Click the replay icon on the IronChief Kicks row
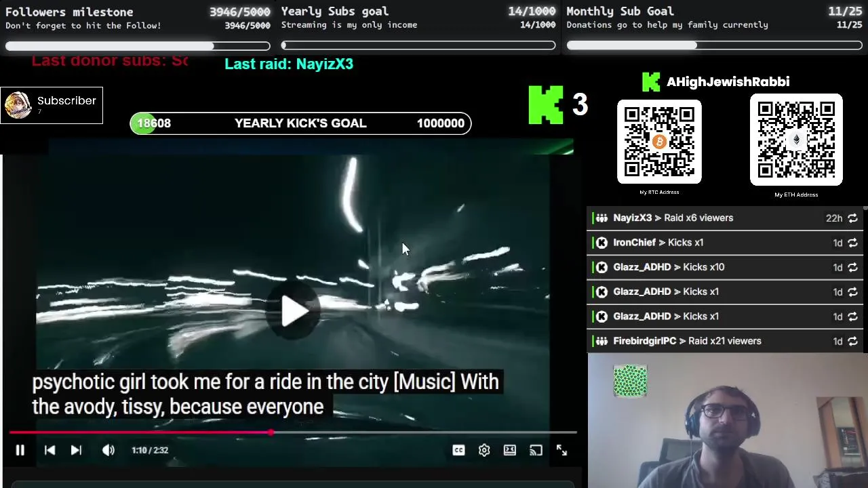Image resolution: width=868 pixels, height=488 pixels. [x=852, y=243]
